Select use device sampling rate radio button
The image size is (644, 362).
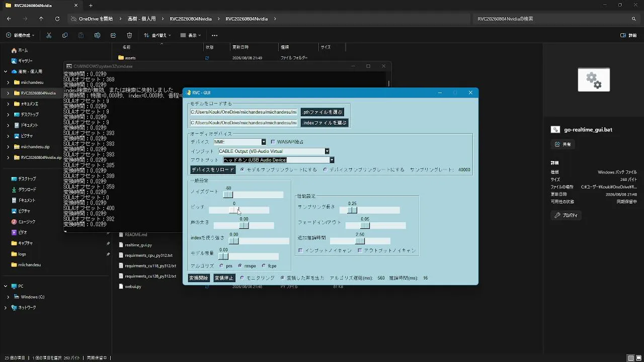coord(325,169)
